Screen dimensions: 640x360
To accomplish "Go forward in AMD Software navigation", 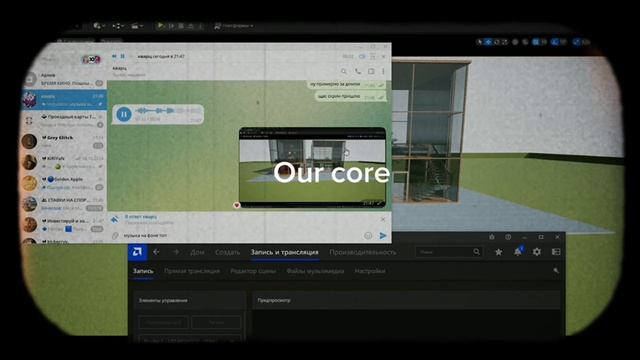I will [176, 252].
